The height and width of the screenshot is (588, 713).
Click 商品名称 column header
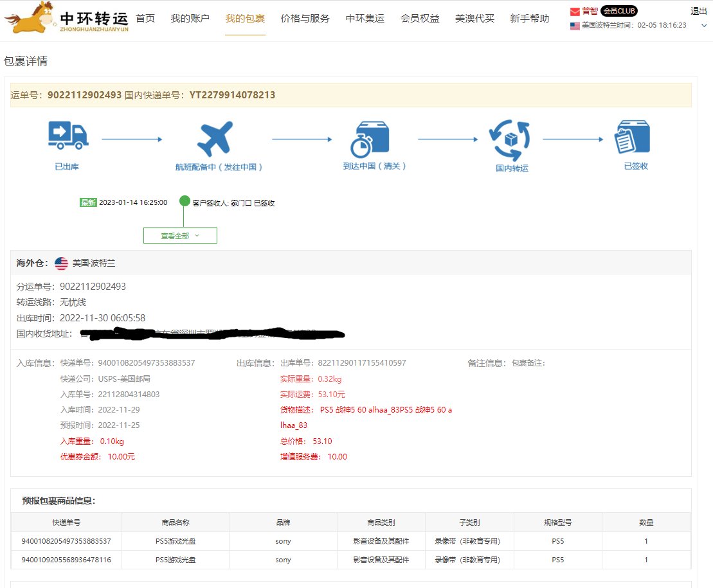[x=176, y=522]
